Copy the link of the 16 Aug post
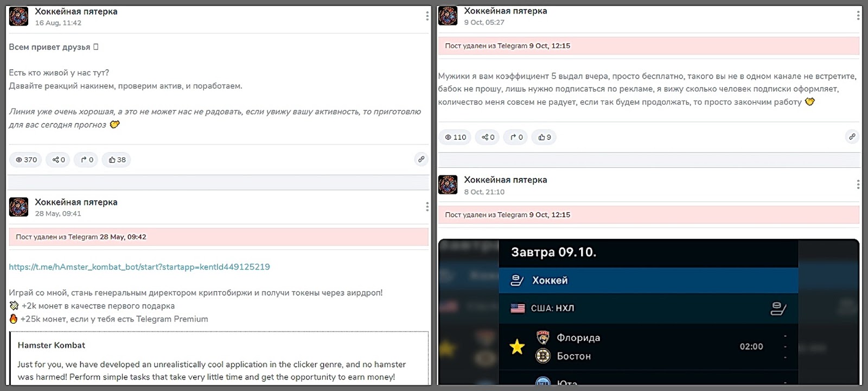The image size is (868, 391). coord(421,159)
